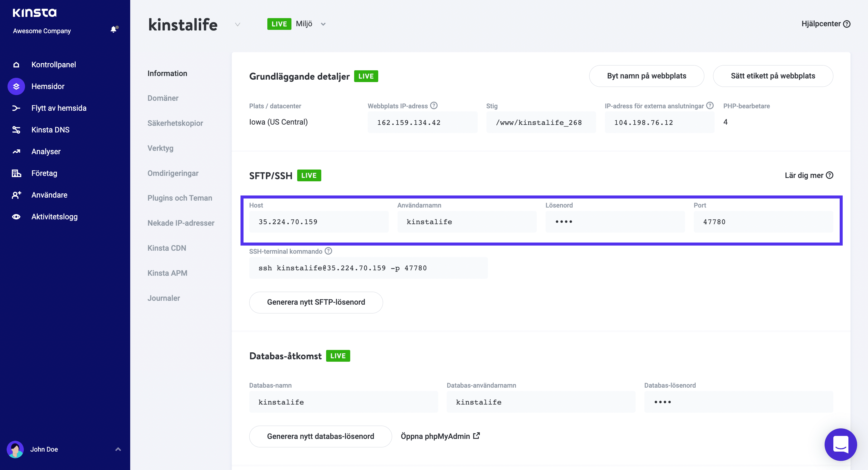Click the Databas-användarnamn field
This screenshot has height=470, width=868.
541,402
